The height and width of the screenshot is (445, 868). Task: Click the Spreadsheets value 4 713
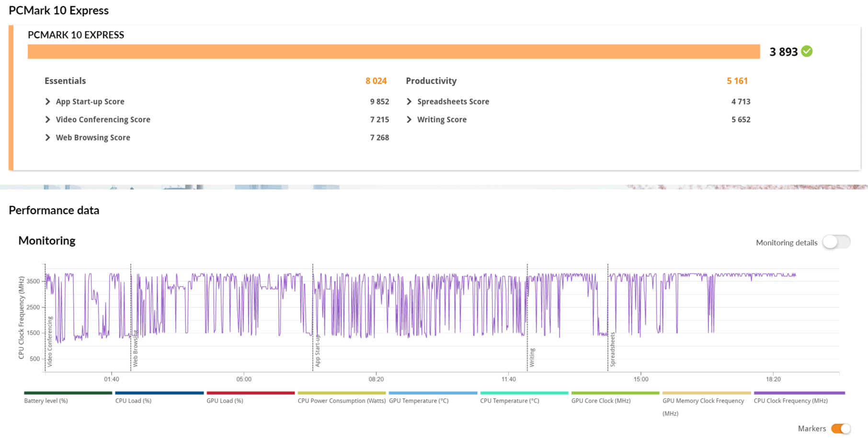point(741,102)
